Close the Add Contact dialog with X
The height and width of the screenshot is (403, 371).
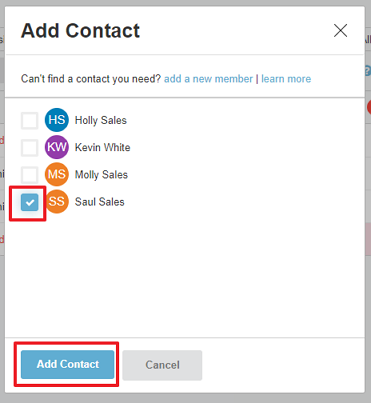pyautogui.click(x=340, y=31)
